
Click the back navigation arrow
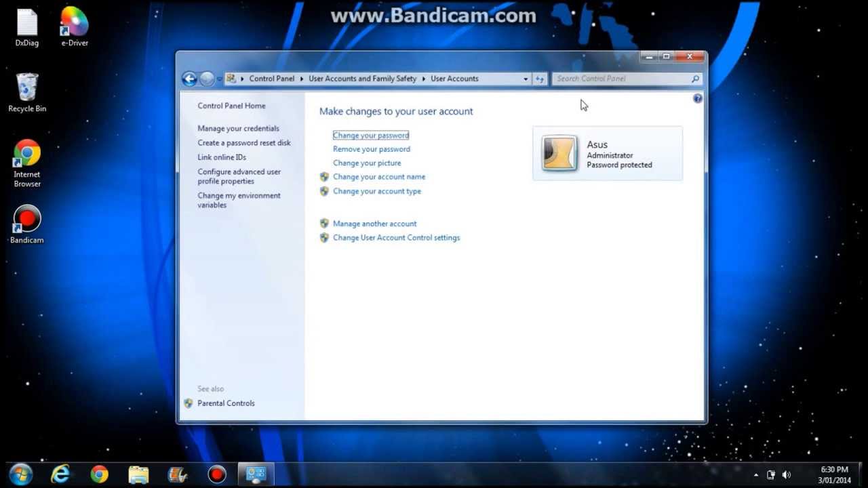[x=190, y=79]
